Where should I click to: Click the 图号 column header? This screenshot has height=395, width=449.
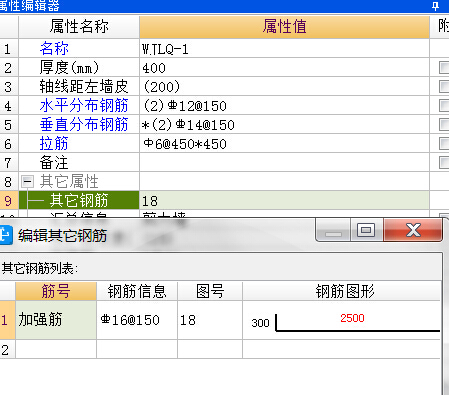210,291
